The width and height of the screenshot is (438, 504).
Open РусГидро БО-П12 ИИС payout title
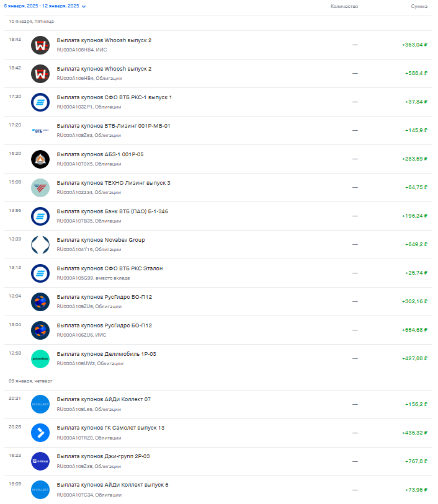[104, 325]
